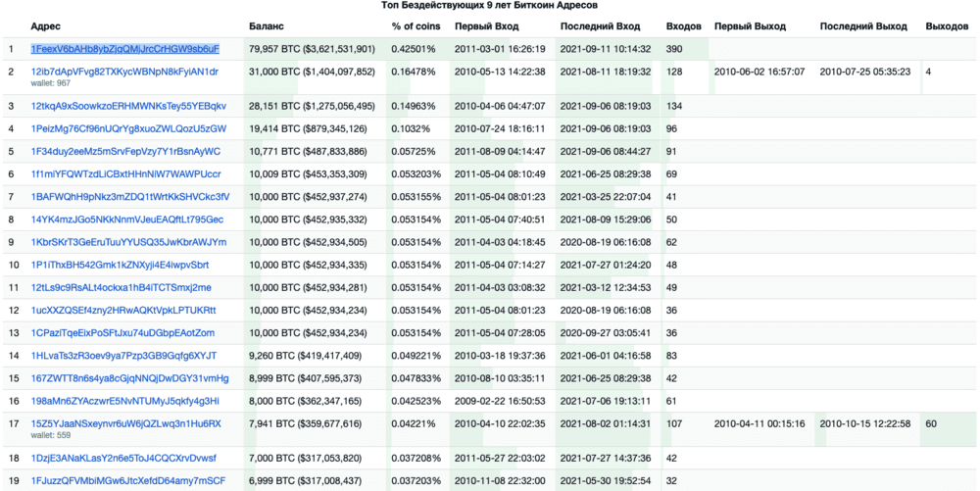
Task: Open address 1FeexV6bAHb8ybZjqQMjJrcCrHGW9sb6uF
Action: [125, 49]
